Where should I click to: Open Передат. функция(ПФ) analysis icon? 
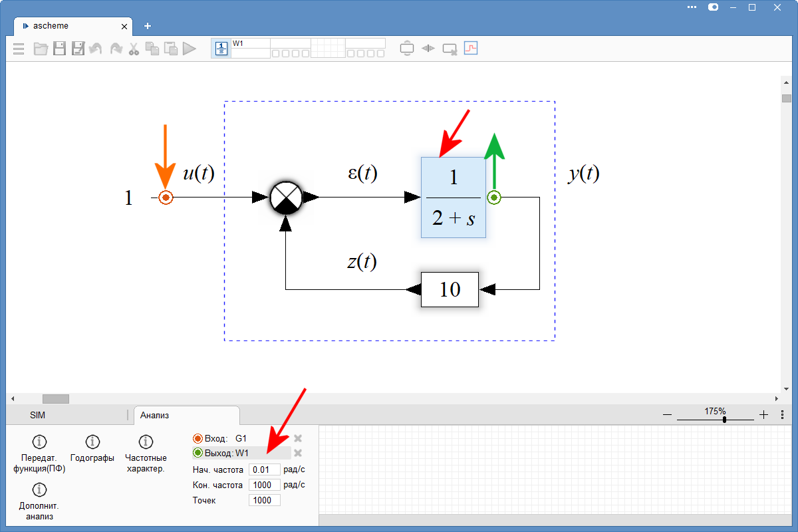[x=39, y=442]
